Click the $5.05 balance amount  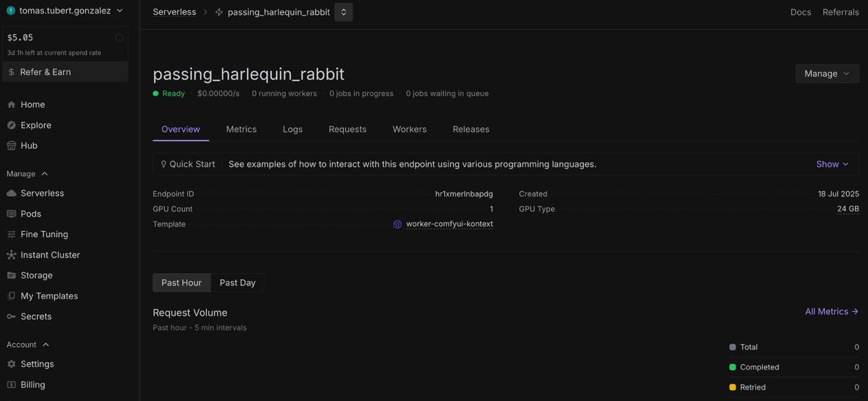pyautogui.click(x=20, y=38)
